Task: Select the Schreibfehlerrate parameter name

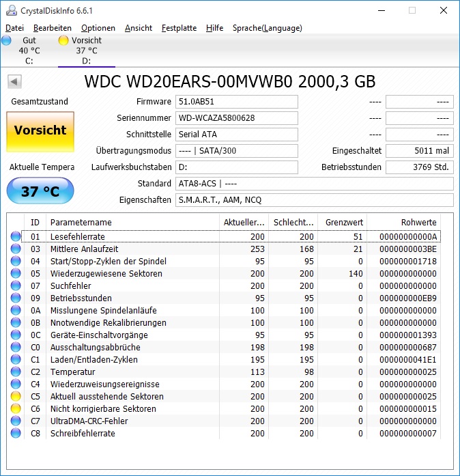Action: pyautogui.click(x=83, y=433)
